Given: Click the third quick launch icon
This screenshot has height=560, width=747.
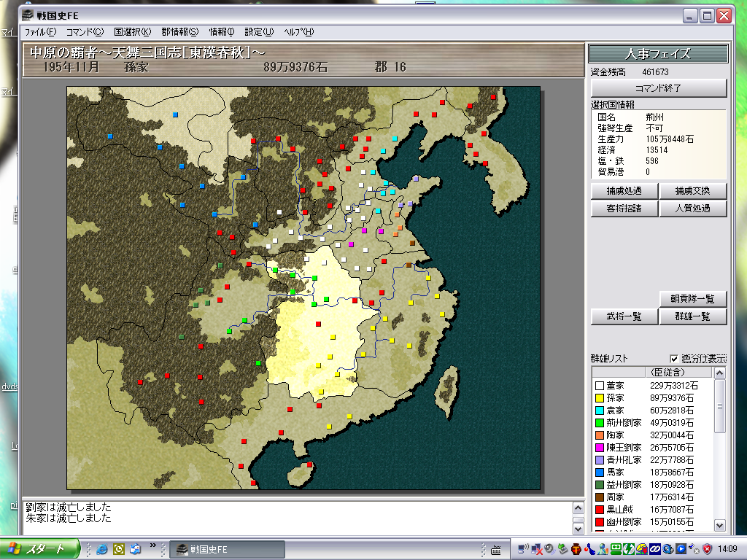Looking at the screenshot, I should pyautogui.click(x=135, y=549).
